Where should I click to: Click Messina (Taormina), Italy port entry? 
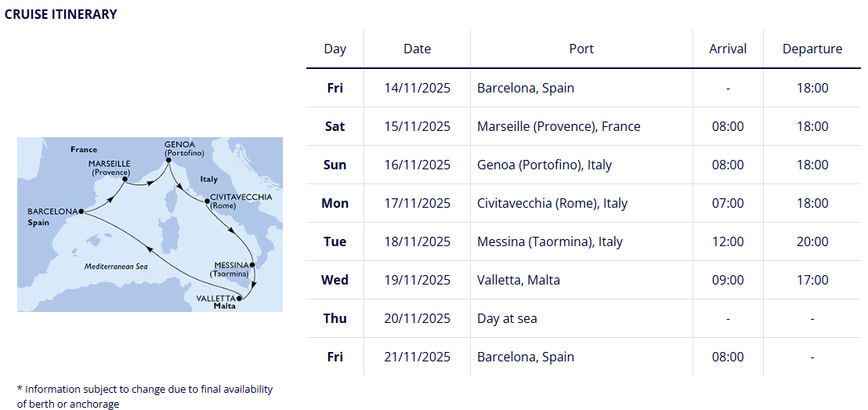[x=549, y=241]
